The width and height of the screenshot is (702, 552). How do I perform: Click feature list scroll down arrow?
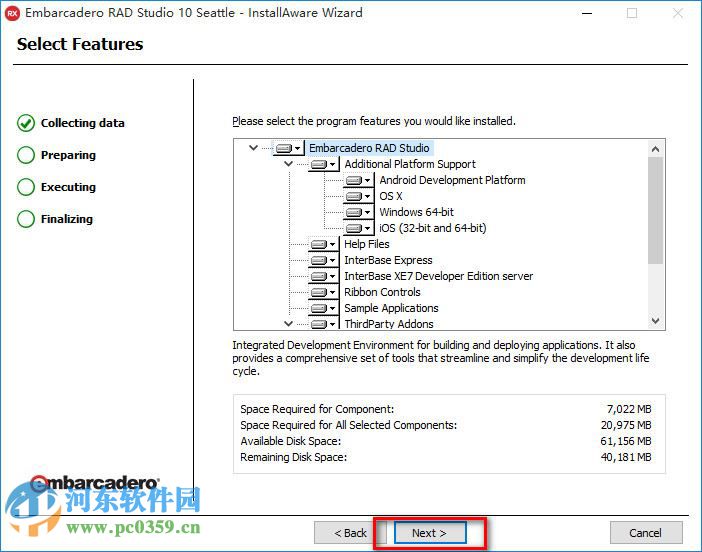click(x=655, y=321)
